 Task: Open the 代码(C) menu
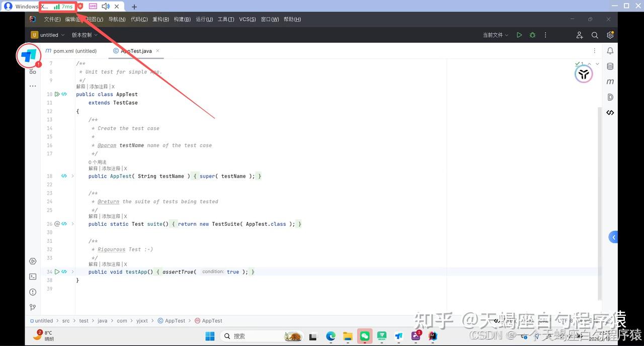pyautogui.click(x=139, y=19)
